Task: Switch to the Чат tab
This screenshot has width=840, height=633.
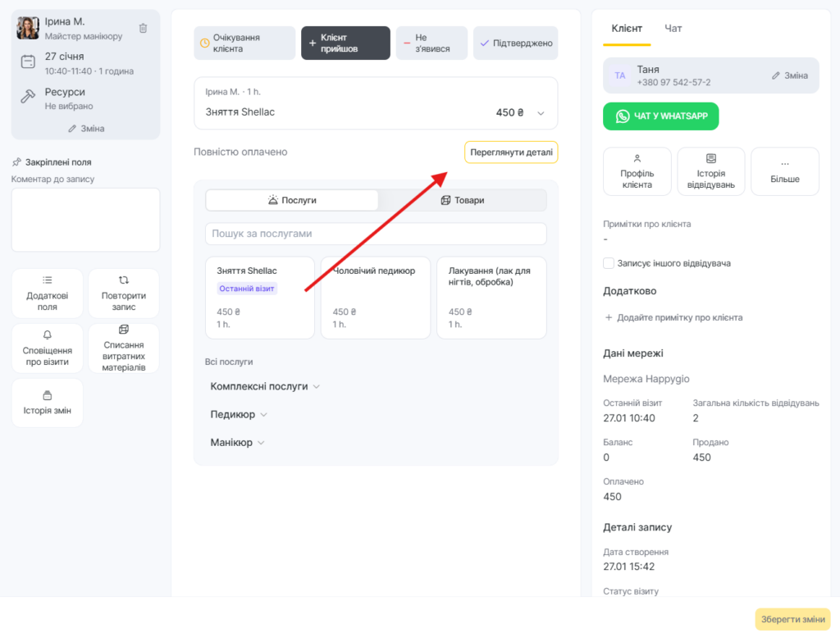Action: [x=673, y=29]
